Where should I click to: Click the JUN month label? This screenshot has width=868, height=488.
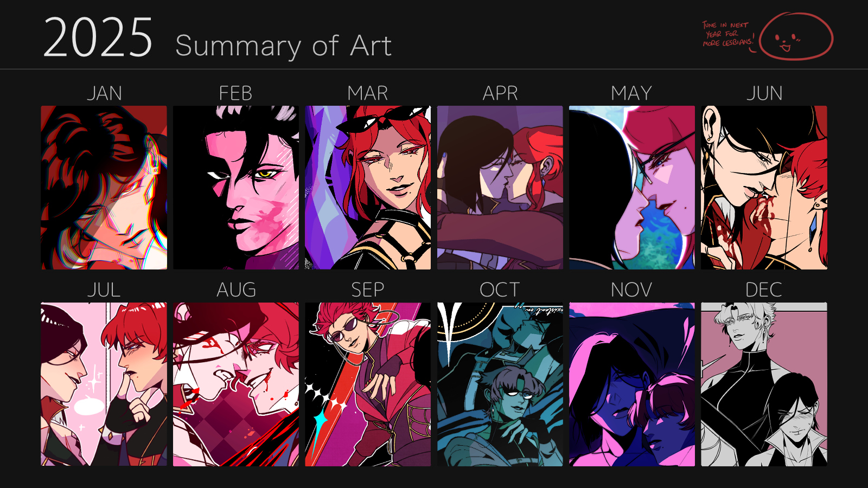pyautogui.click(x=764, y=93)
